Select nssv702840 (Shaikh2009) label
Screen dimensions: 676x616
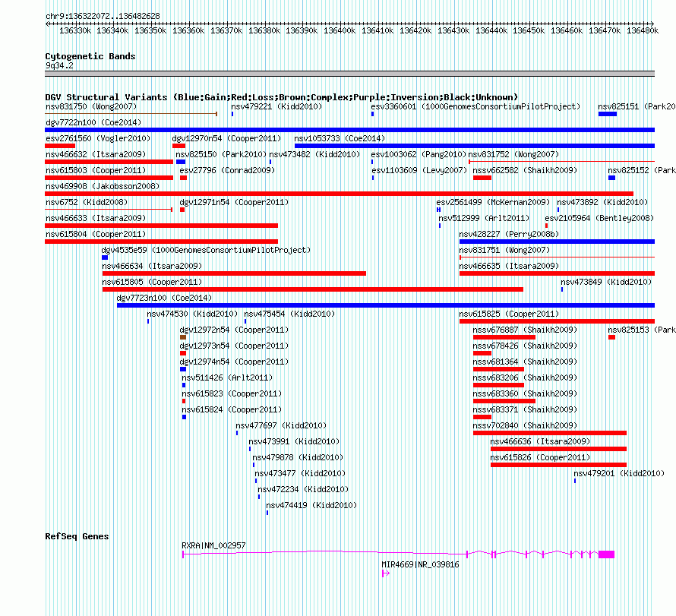[x=525, y=425]
